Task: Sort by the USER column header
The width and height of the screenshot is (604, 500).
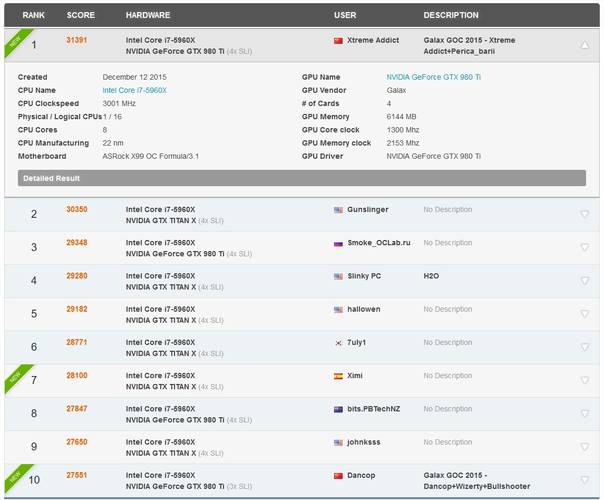Action: (345, 15)
